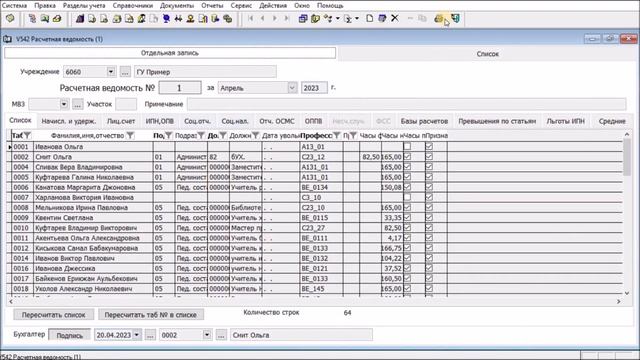Click the sum sigma toolbar icon
Viewport: 640px width, 360px height.
(x=348, y=19)
